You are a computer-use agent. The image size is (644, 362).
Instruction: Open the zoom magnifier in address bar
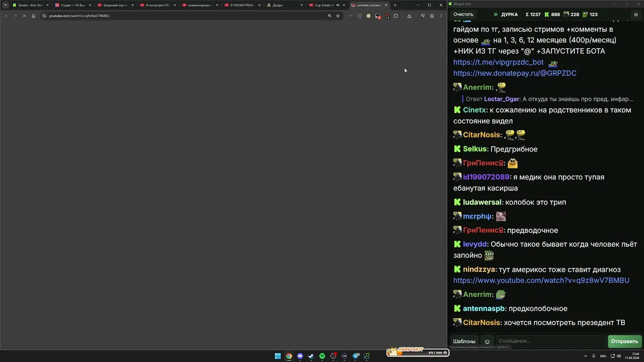330,16
